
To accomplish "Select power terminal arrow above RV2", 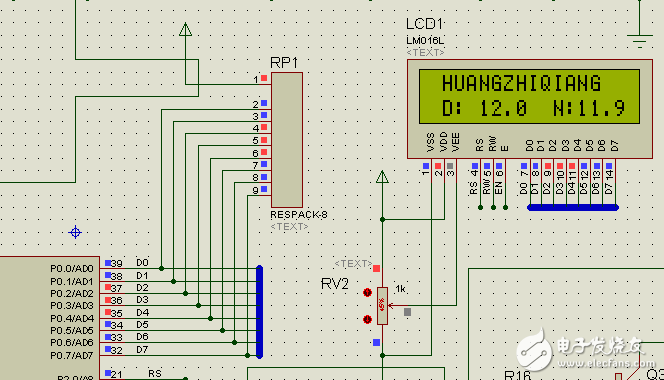I will tap(382, 177).
